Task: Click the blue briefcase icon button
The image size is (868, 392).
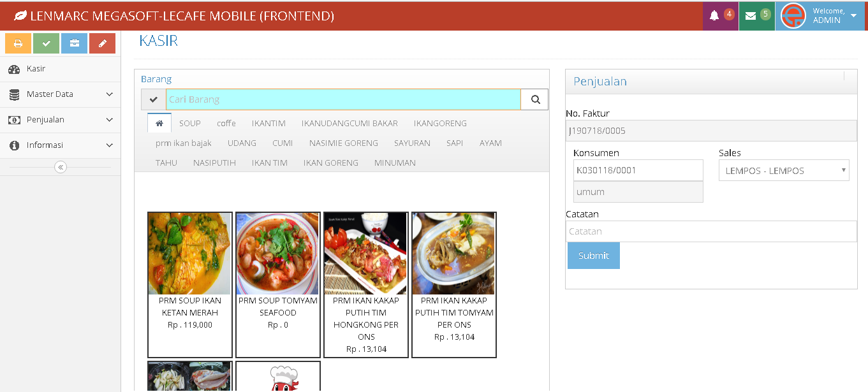Action: click(74, 43)
